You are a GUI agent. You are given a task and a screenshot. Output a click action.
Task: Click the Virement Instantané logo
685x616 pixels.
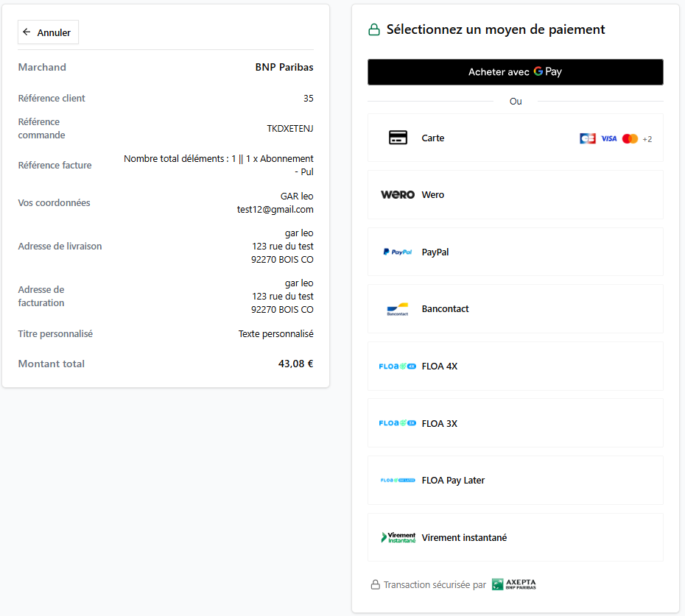pos(398,537)
